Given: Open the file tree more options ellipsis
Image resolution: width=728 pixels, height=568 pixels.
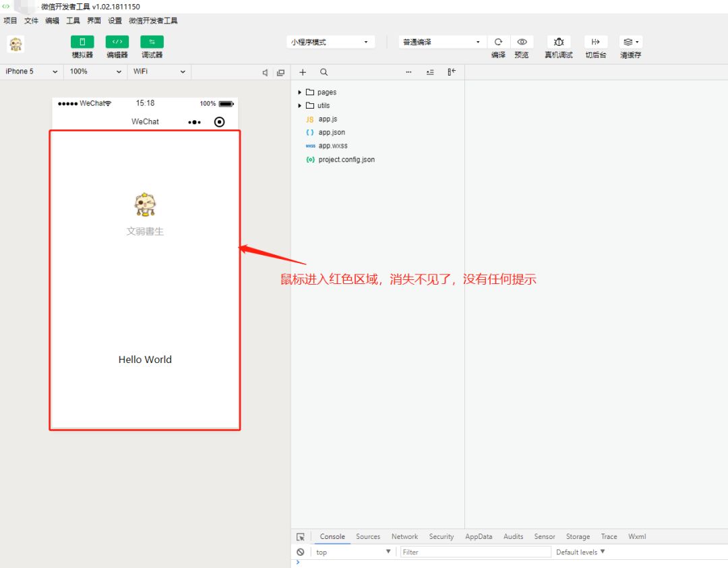Looking at the screenshot, I should coord(408,72).
